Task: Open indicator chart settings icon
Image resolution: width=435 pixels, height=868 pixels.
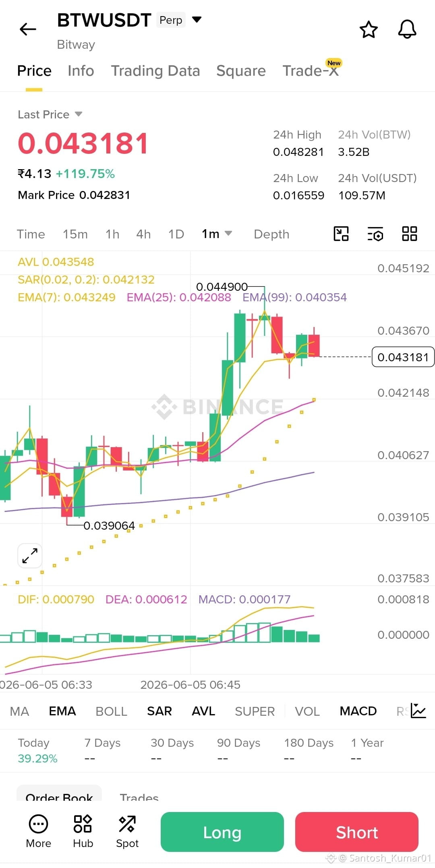Action: [x=418, y=711]
